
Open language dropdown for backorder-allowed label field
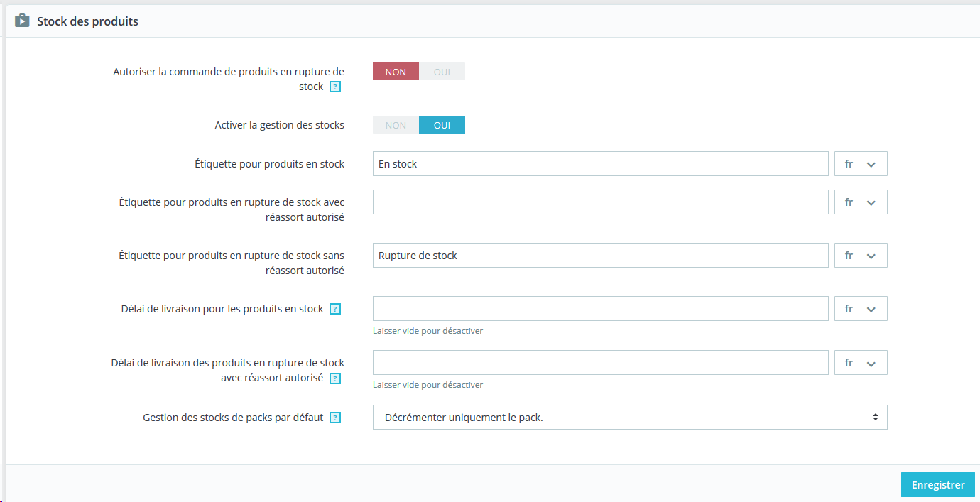click(861, 202)
